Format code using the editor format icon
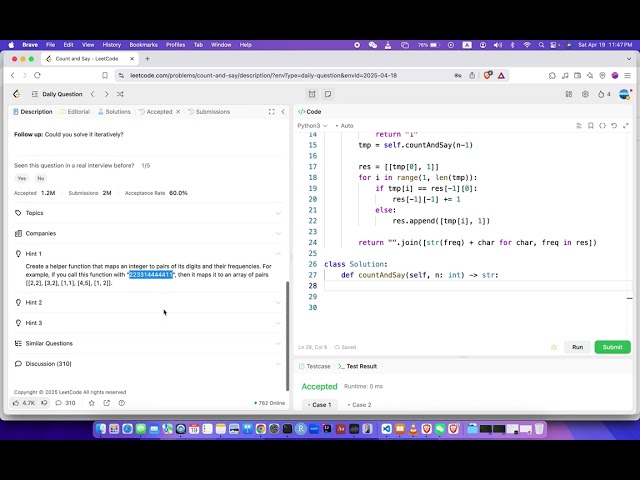Image resolution: width=640 pixels, height=480 pixels. tap(579, 126)
